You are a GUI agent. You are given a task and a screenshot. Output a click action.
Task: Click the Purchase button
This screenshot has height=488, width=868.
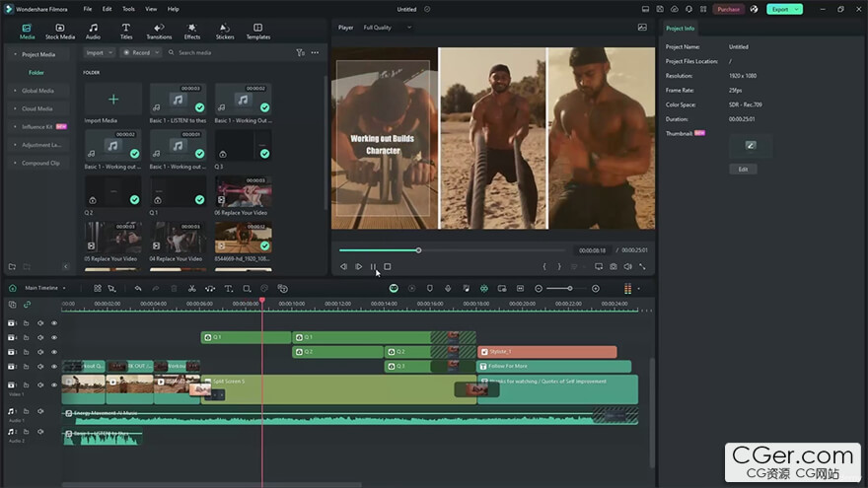pyautogui.click(x=729, y=9)
